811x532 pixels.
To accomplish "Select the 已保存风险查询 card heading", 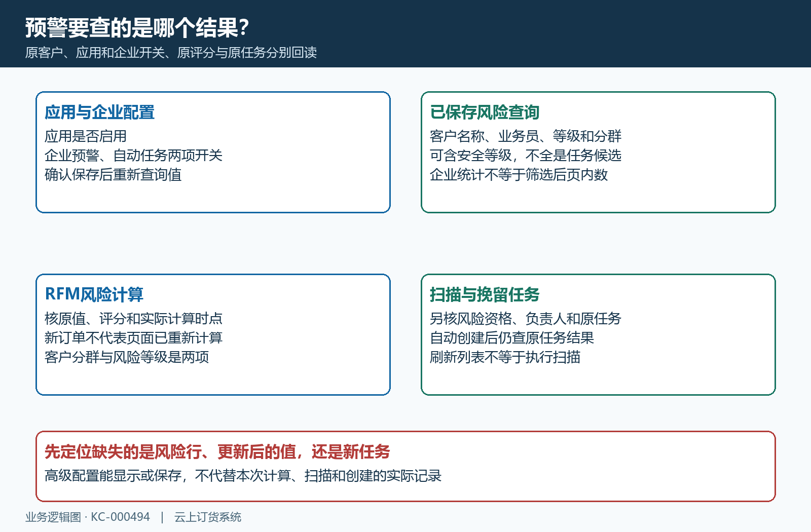I will point(485,112).
